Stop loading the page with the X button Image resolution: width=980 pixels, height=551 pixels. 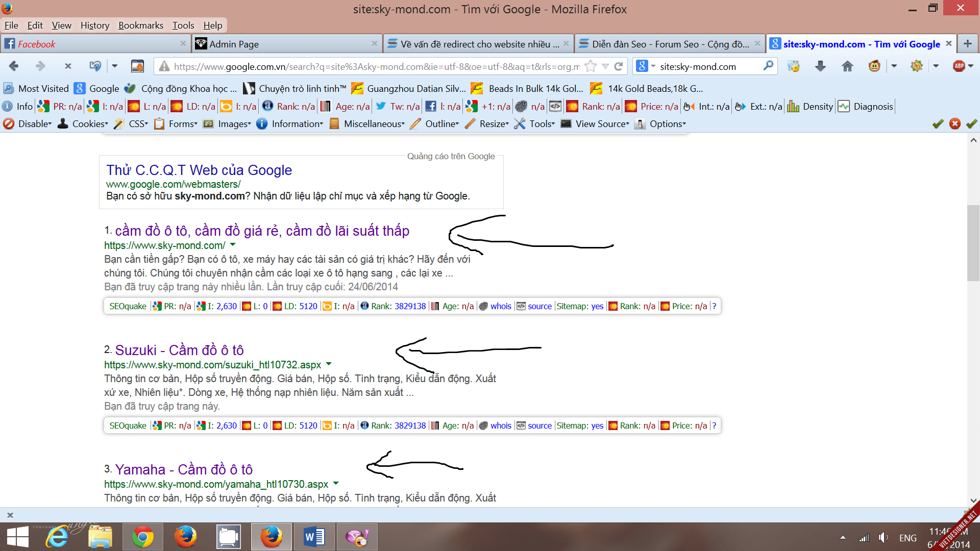tap(68, 66)
